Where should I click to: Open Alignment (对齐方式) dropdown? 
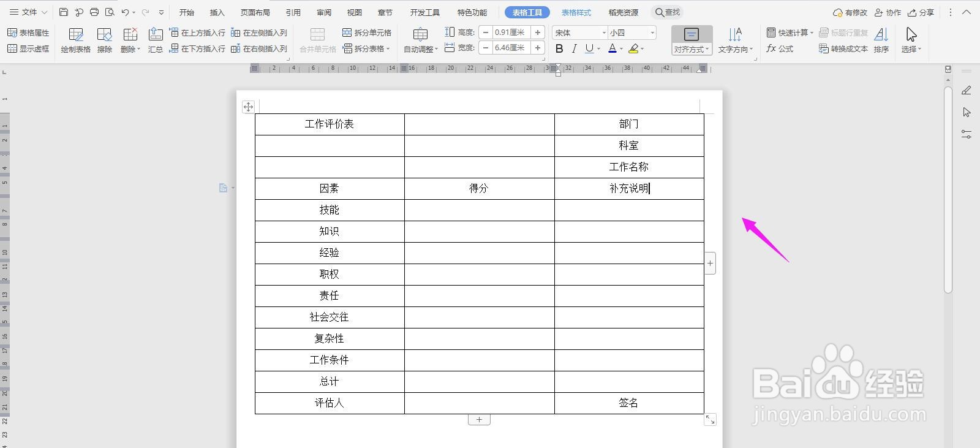(692, 40)
